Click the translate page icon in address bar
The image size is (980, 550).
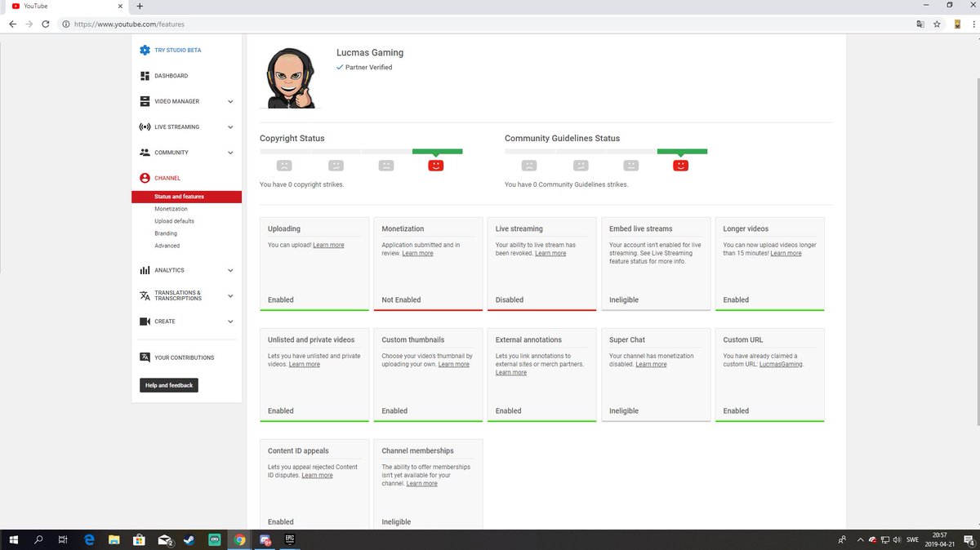click(x=920, y=24)
